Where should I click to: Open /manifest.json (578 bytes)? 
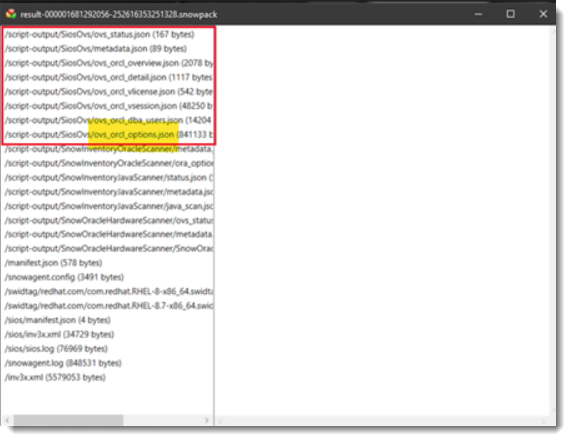click(x=54, y=263)
